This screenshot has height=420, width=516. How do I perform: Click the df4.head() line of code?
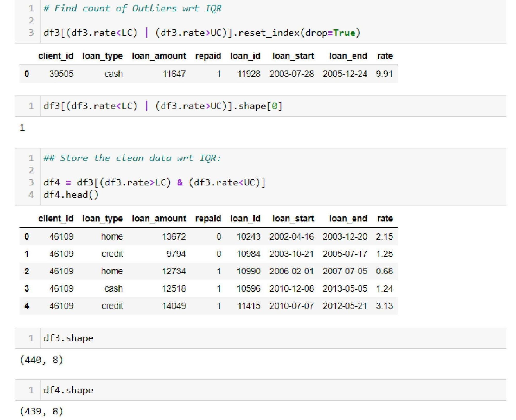click(x=71, y=195)
